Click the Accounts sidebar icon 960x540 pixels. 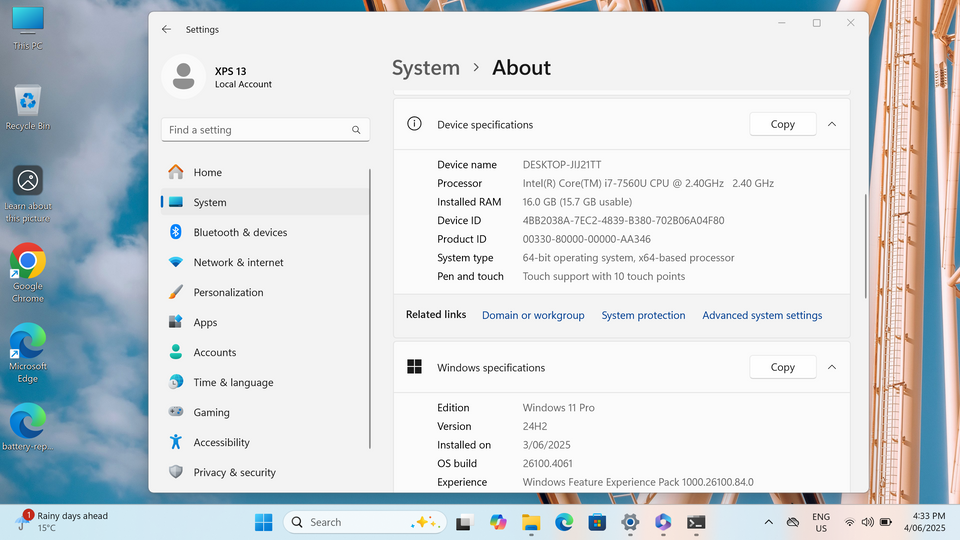[176, 351]
